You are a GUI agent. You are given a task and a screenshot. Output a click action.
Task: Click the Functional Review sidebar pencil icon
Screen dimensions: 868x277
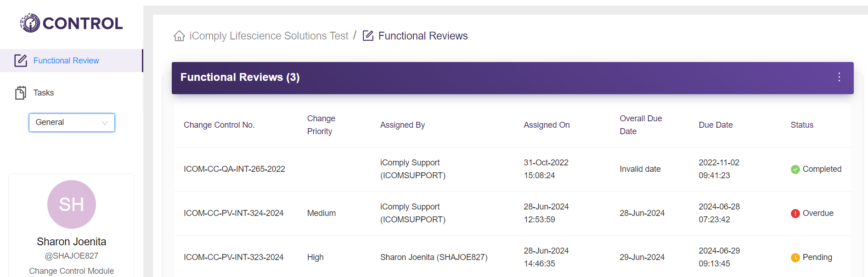point(21,61)
